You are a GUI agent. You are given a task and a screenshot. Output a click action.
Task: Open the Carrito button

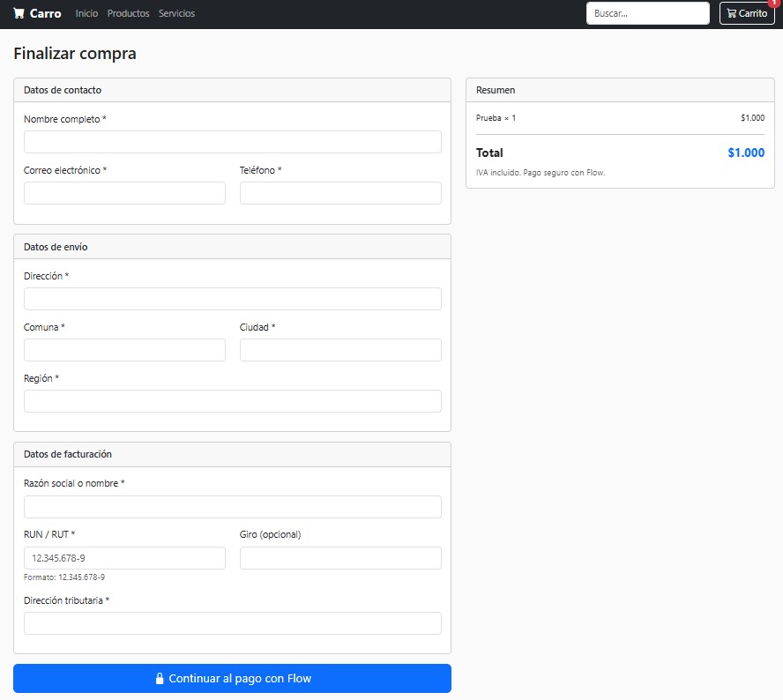tap(747, 13)
